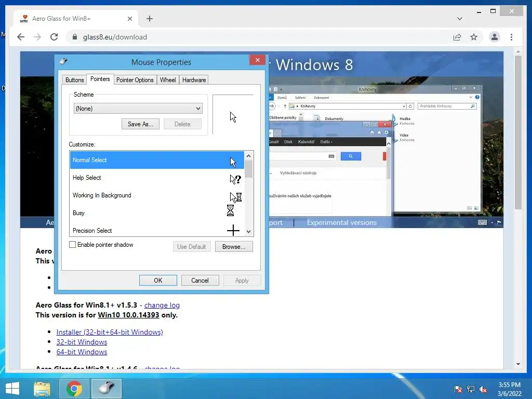The height and width of the screenshot is (399, 532).
Task: Reload the glass8.eu page
Action: pos(54,37)
